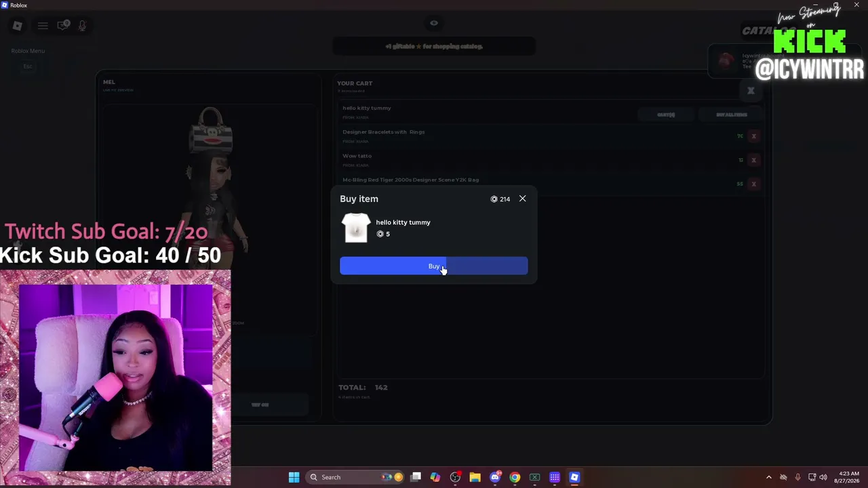Select Wow tatto cart row

pos(551,160)
